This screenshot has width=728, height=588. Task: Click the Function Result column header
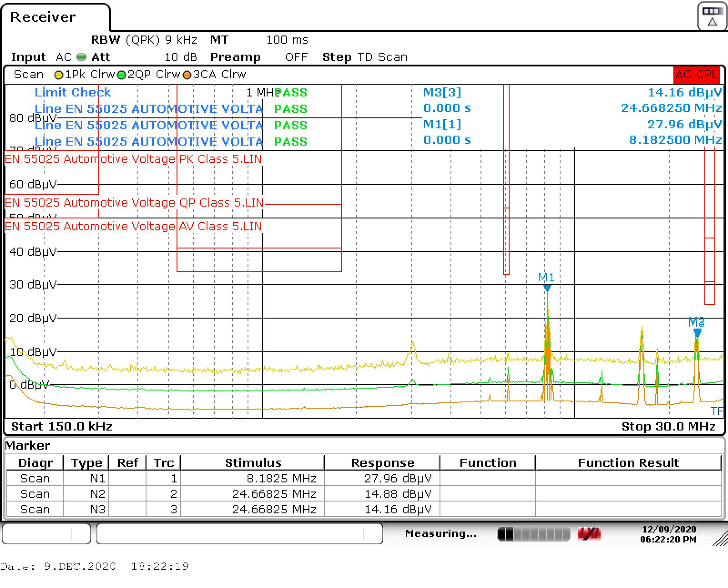click(628, 463)
